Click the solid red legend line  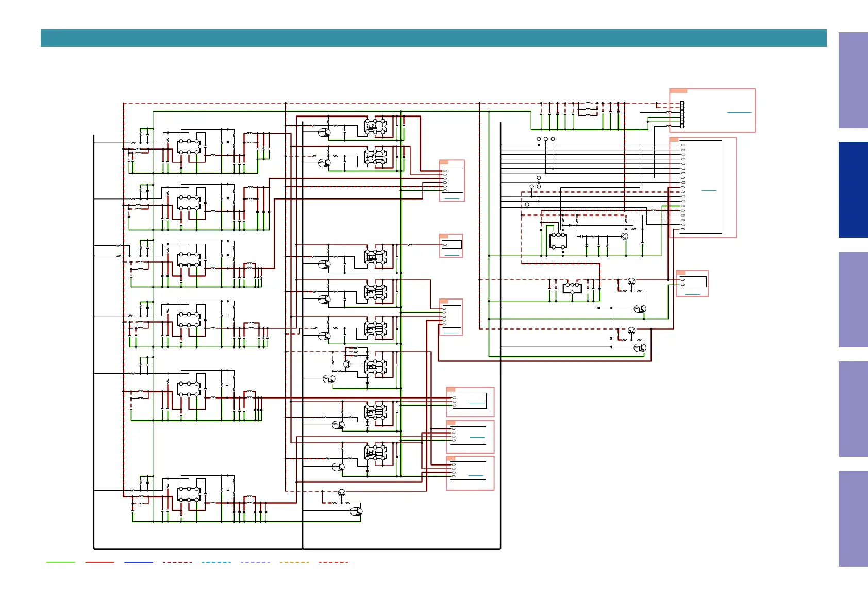coord(99,562)
